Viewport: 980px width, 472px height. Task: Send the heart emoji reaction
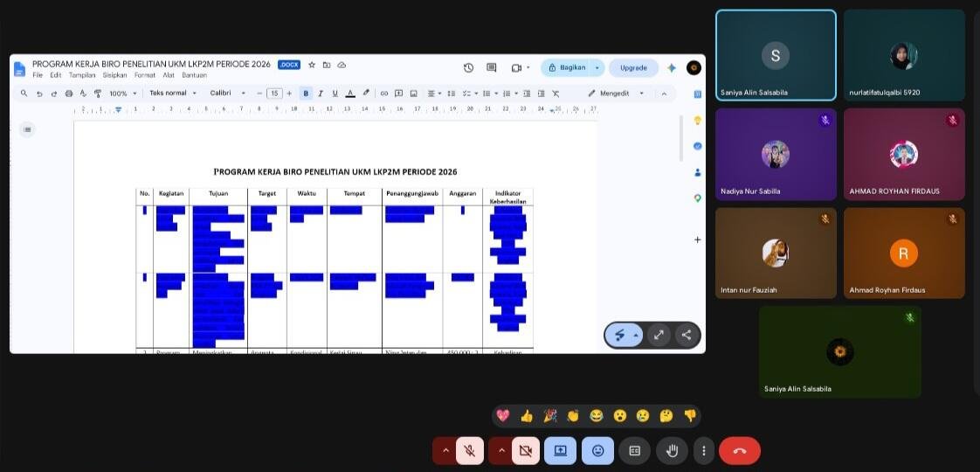tap(502, 416)
